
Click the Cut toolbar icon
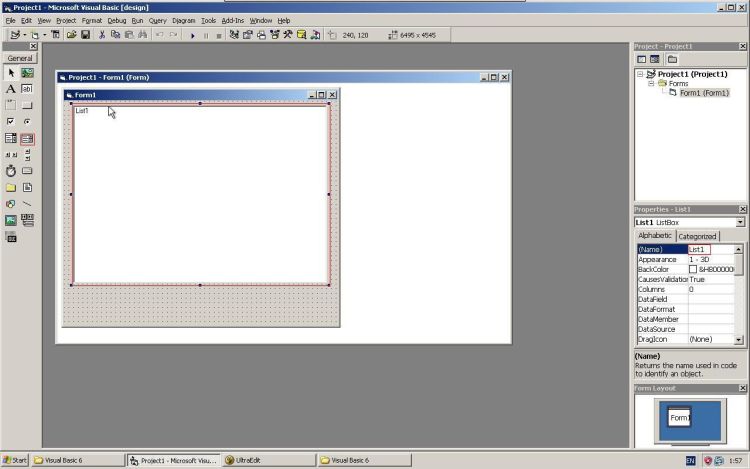pos(101,35)
